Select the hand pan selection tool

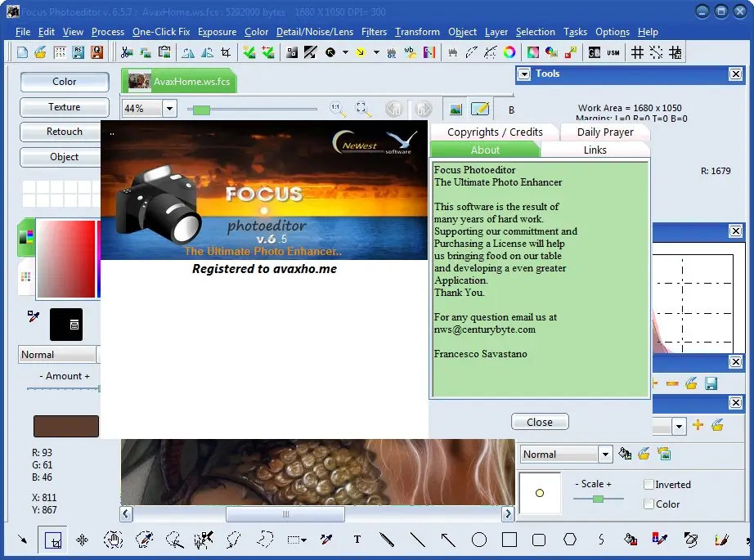[114, 540]
